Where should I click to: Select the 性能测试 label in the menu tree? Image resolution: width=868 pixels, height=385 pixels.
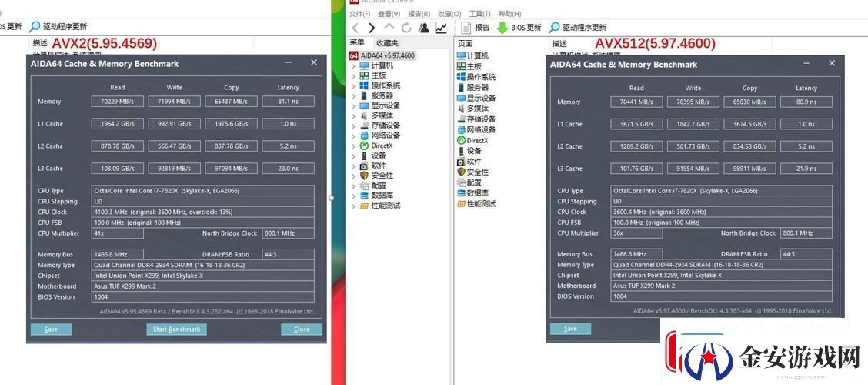386,206
